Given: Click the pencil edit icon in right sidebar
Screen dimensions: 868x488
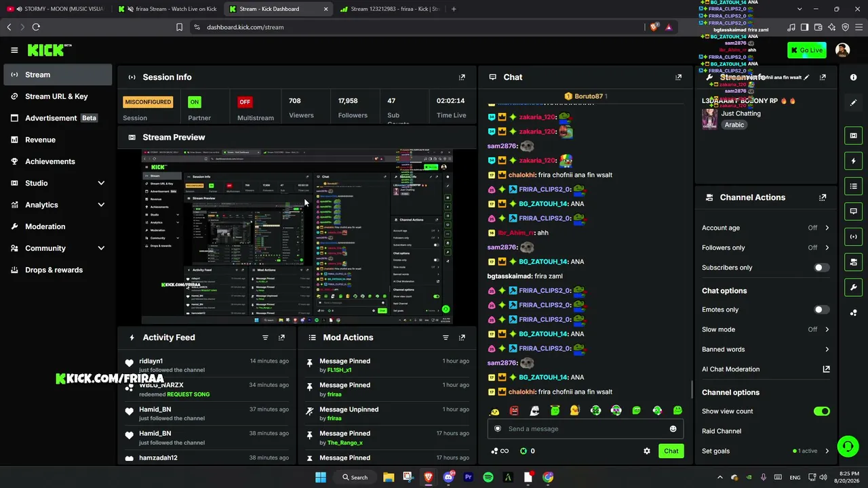Looking at the screenshot, I should pos(854,102).
